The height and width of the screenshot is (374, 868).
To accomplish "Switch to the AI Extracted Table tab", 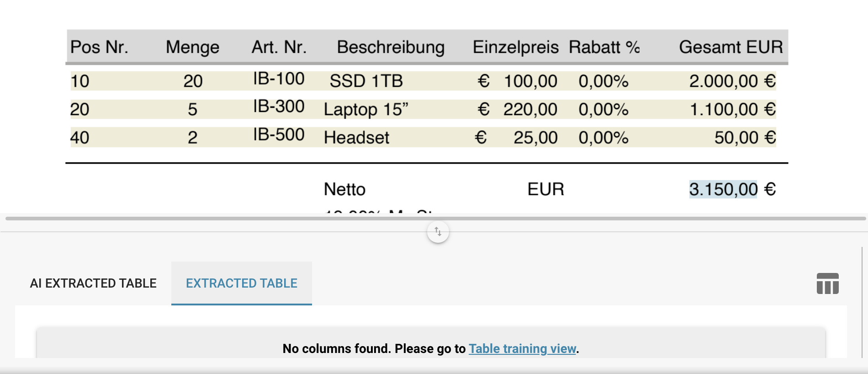I will (93, 283).
